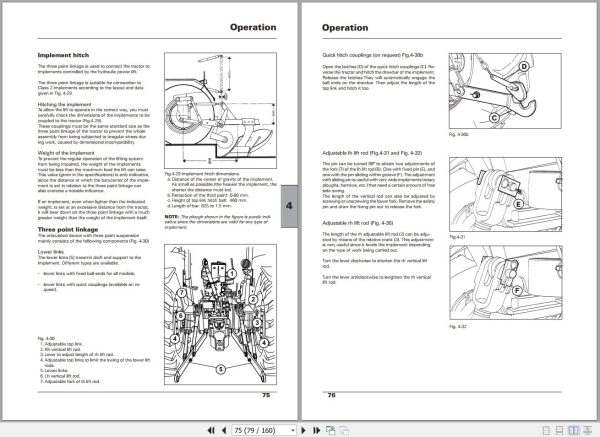Click callout D in figure 4-30b
Viewport: 600px width, 437px height.
(524, 67)
